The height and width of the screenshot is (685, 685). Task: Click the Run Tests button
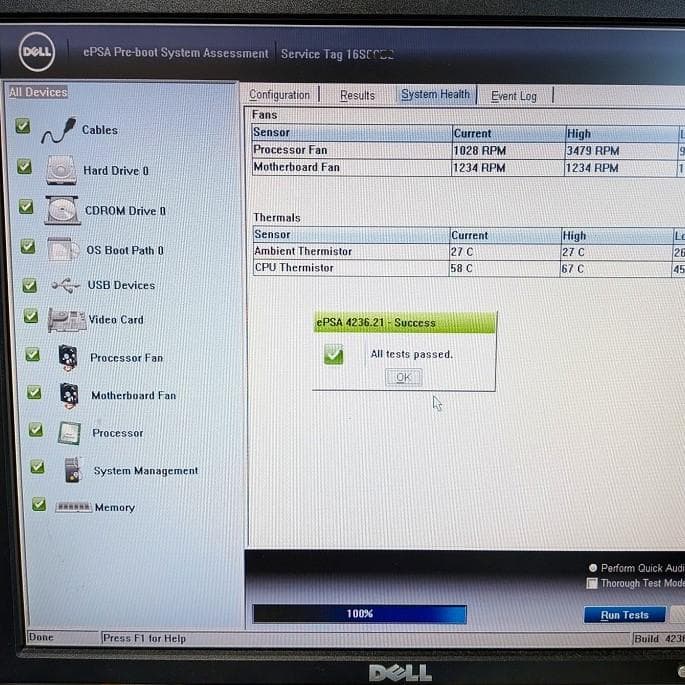tap(624, 615)
